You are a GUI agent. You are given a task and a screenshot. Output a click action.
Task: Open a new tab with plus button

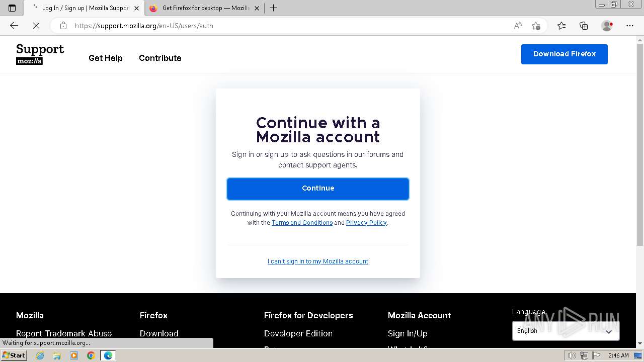point(273,8)
